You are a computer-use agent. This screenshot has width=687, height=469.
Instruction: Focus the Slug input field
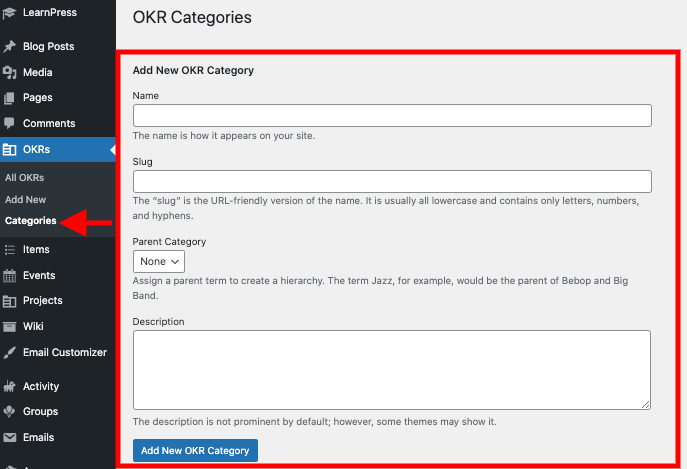click(x=392, y=181)
